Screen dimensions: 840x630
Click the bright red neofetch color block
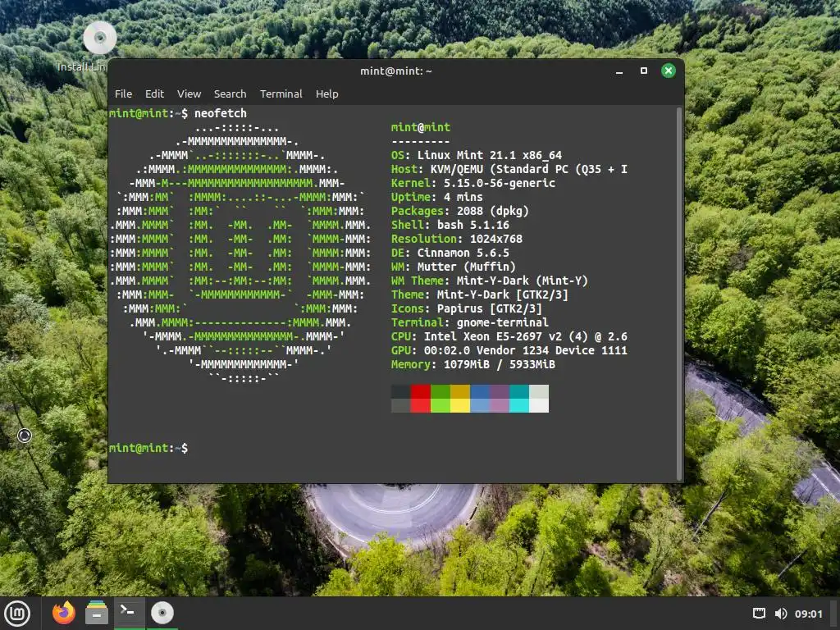tap(421, 405)
